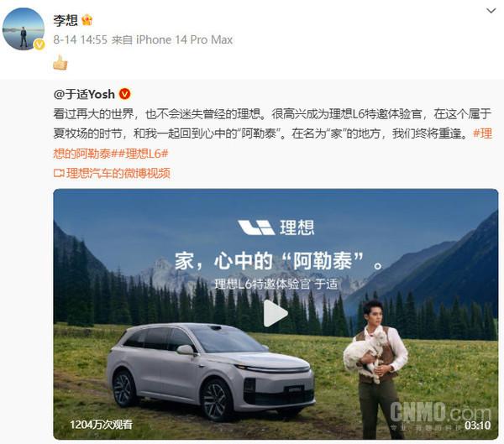Image resolution: width=504 pixels, height=444 pixels.
Task: Click the silver SUV in the video thumbnail
Action: (210, 371)
